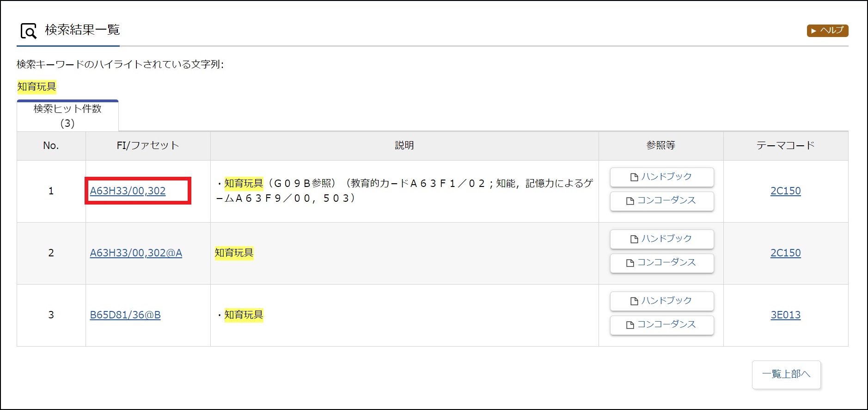Click the FI/ファセット column header

pos(147,145)
